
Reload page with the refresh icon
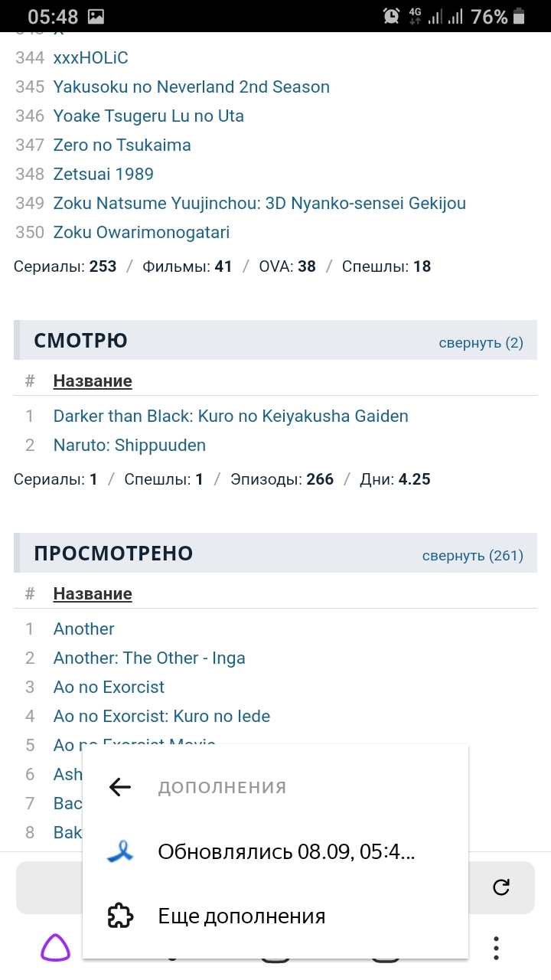pos(501,887)
